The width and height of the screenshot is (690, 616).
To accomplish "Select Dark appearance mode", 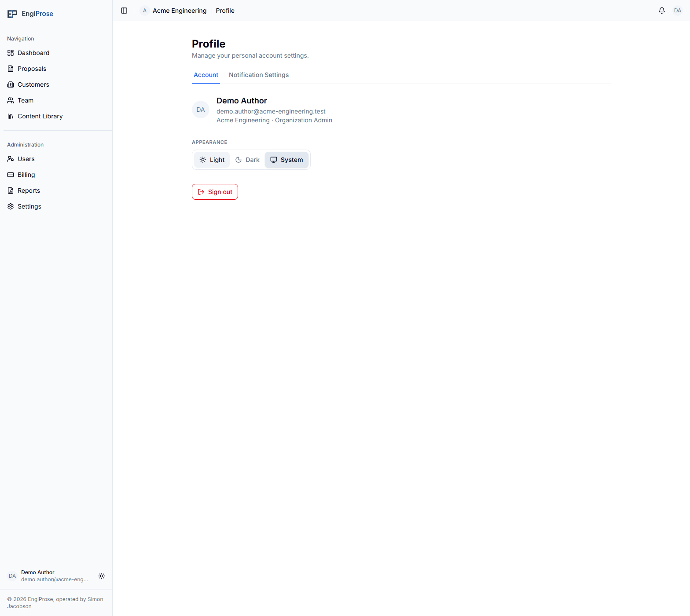I will click(247, 160).
